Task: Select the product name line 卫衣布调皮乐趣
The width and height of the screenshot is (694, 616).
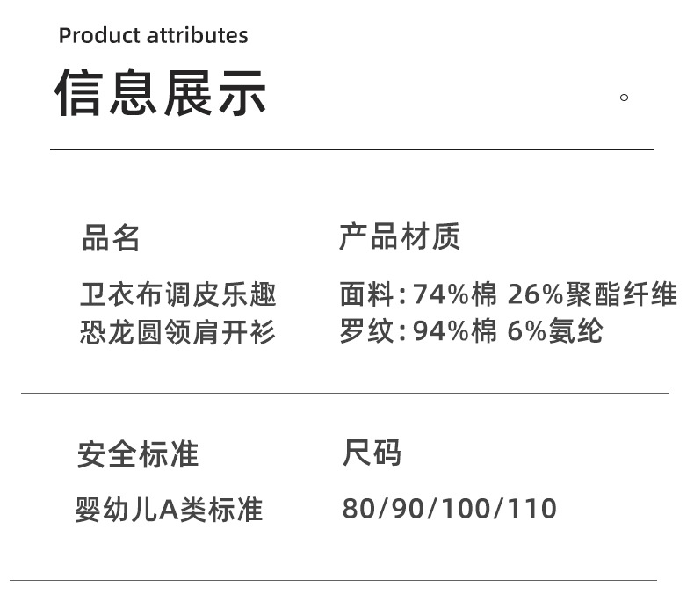Action: [178, 294]
